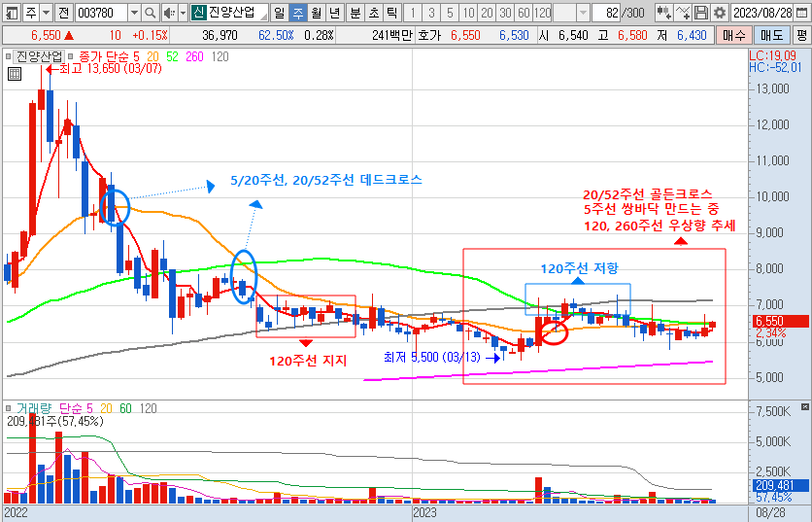Open chart settings gear icon
812x522 pixels.
[x=720, y=13]
